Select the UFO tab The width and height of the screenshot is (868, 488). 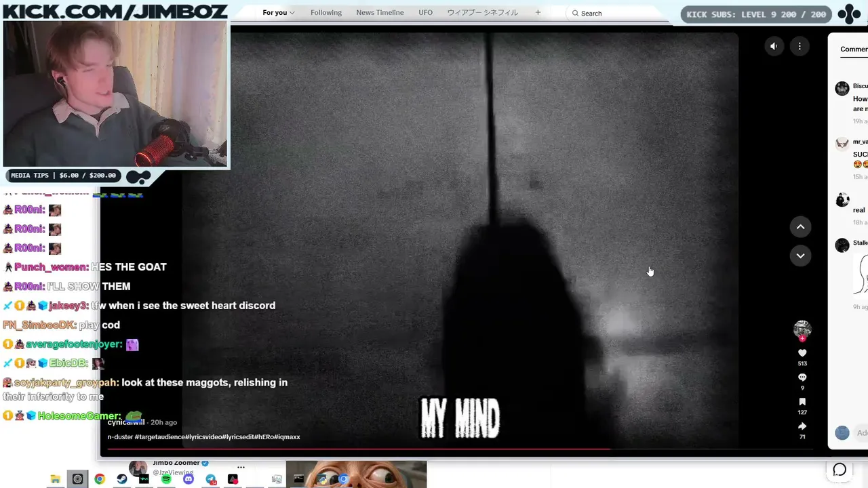pyautogui.click(x=426, y=13)
